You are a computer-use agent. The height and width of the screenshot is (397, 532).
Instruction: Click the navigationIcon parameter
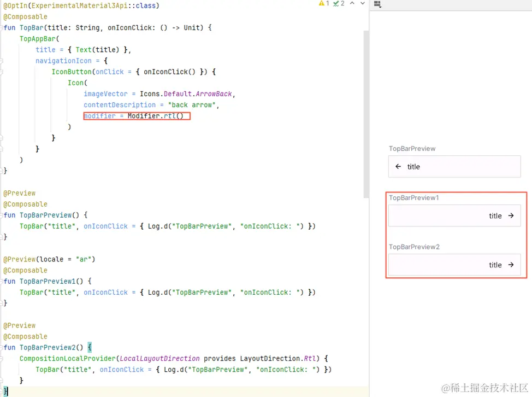[x=63, y=61]
